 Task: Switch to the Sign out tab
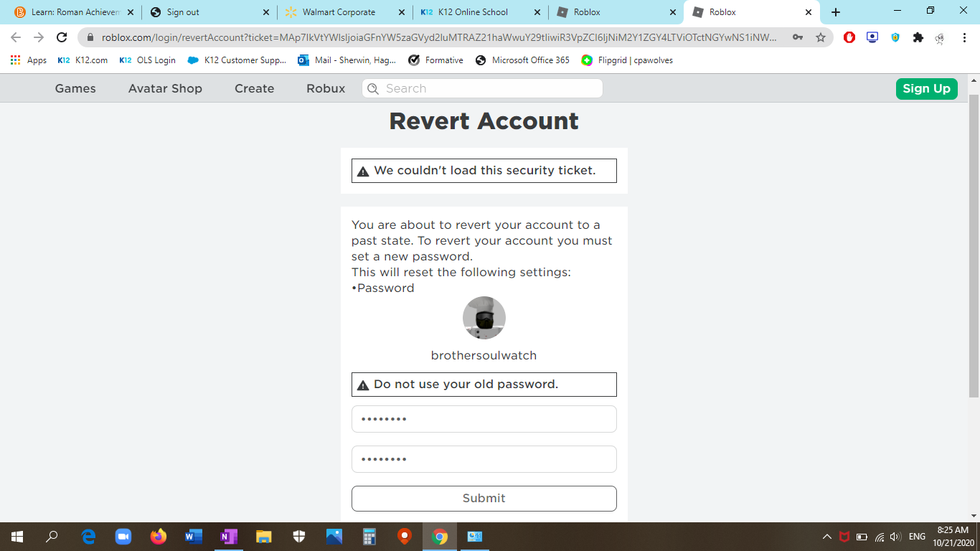(x=208, y=12)
